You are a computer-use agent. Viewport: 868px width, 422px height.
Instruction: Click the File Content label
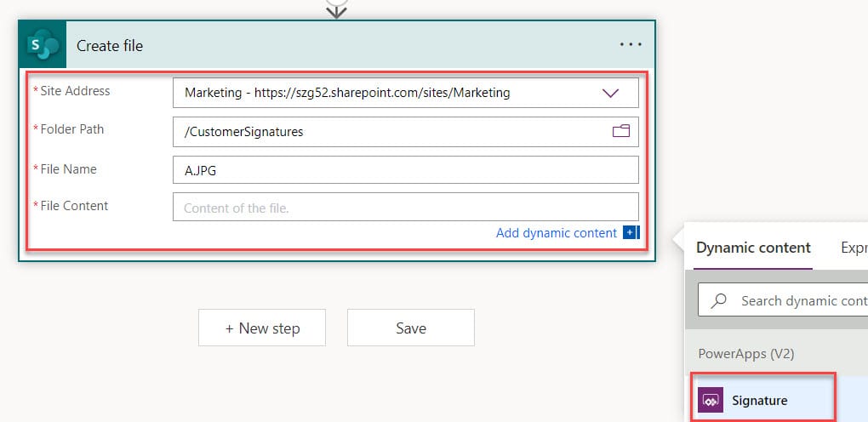click(x=74, y=205)
